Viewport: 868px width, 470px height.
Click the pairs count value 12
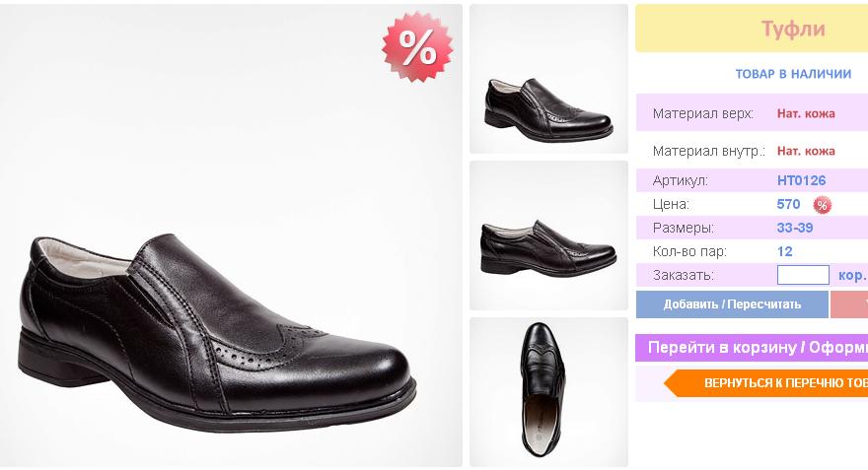coord(785,251)
